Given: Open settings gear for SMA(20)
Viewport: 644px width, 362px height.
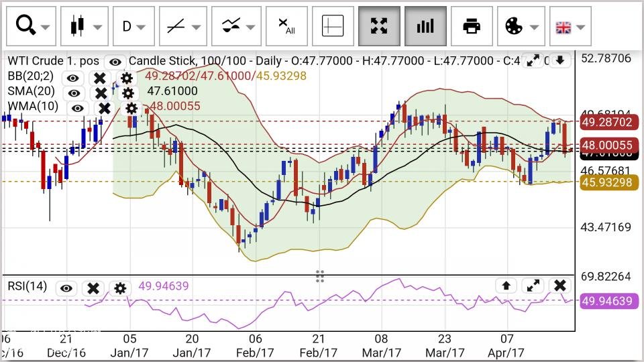Looking at the screenshot, I should pos(127,93).
